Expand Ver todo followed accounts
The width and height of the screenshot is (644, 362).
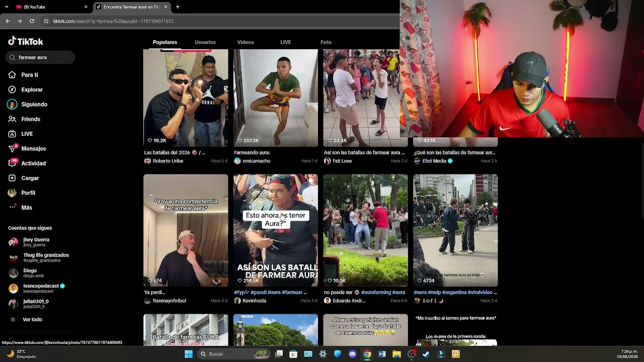click(x=26, y=320)
